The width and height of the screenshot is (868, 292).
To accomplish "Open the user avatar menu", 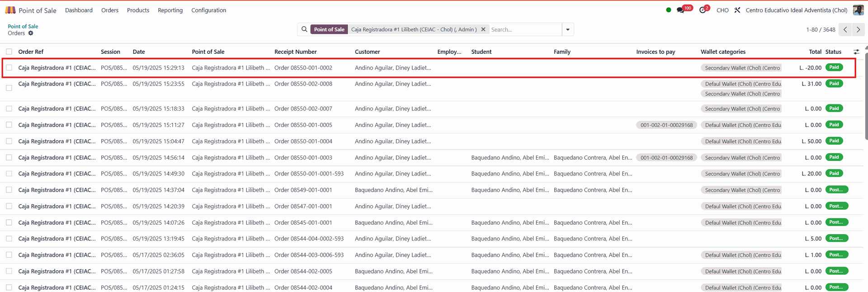I will [858, 10].
